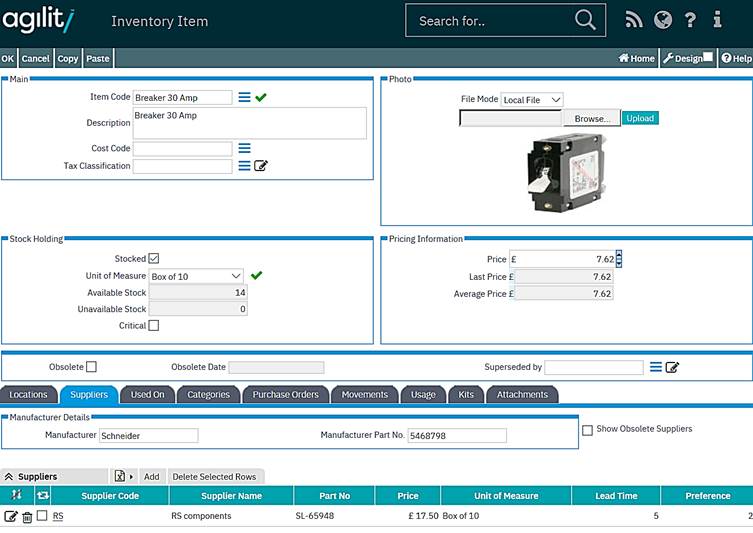Open the File Mode dropdown
Image resolution: width=753 pixels, height=533 pixels.
coord(532,100)
